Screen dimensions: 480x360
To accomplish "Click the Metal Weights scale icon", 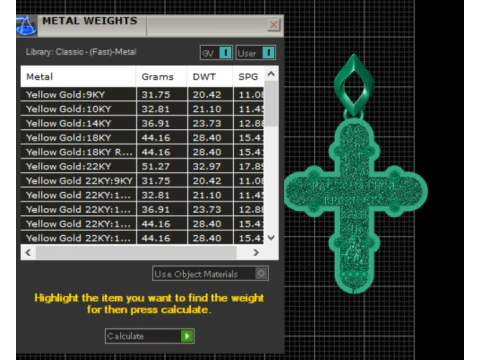I will 26,25.
